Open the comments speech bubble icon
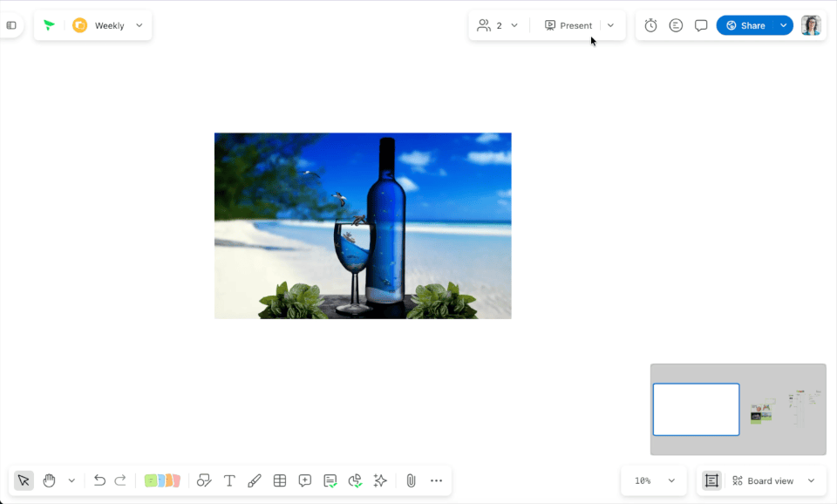Screen dimensions: 837x504 [x=701, y=25]
